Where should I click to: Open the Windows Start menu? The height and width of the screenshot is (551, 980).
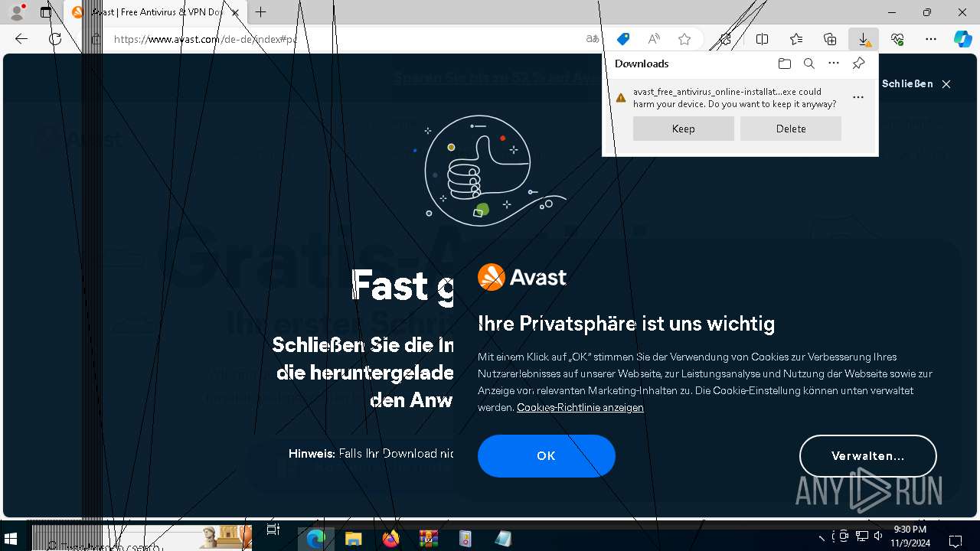(11, 539)
